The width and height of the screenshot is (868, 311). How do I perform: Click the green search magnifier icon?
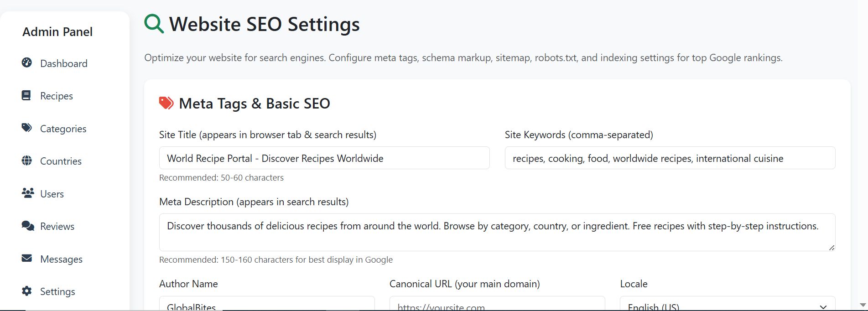154,24
